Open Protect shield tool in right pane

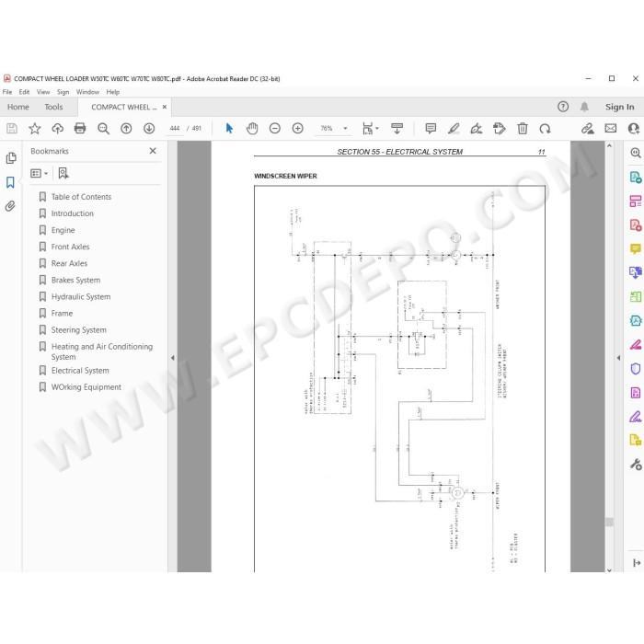pos(636,369)
